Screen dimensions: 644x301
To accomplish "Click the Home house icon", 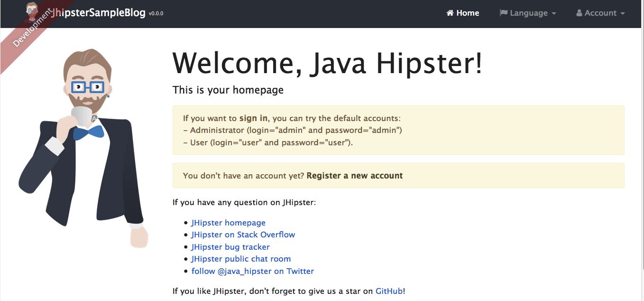I will click(450, 13).
